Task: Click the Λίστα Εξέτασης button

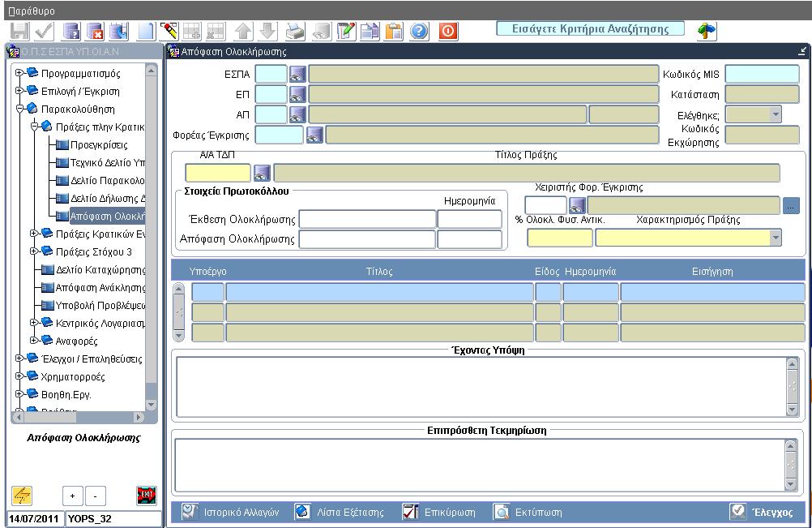Action: pyautogui.click(x=340, y=512)
